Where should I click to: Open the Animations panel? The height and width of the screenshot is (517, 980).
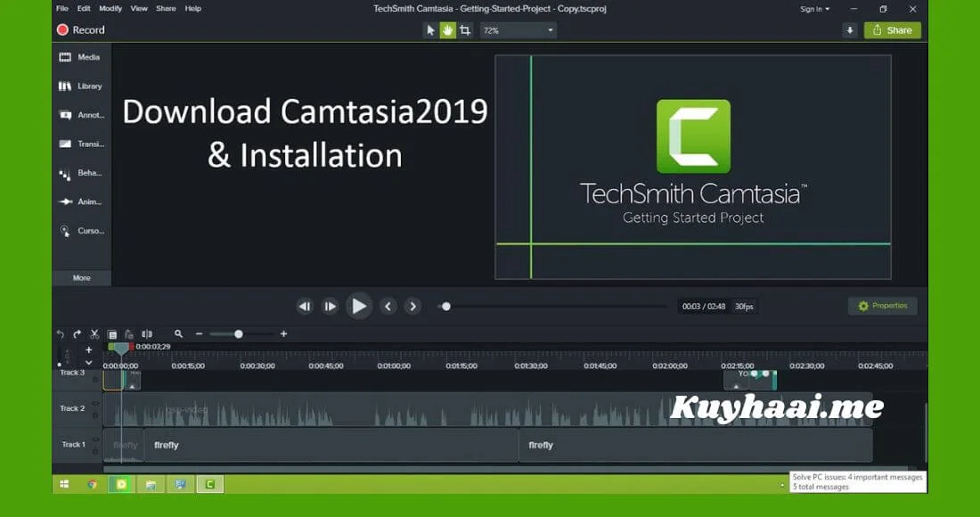coord(80,202)
